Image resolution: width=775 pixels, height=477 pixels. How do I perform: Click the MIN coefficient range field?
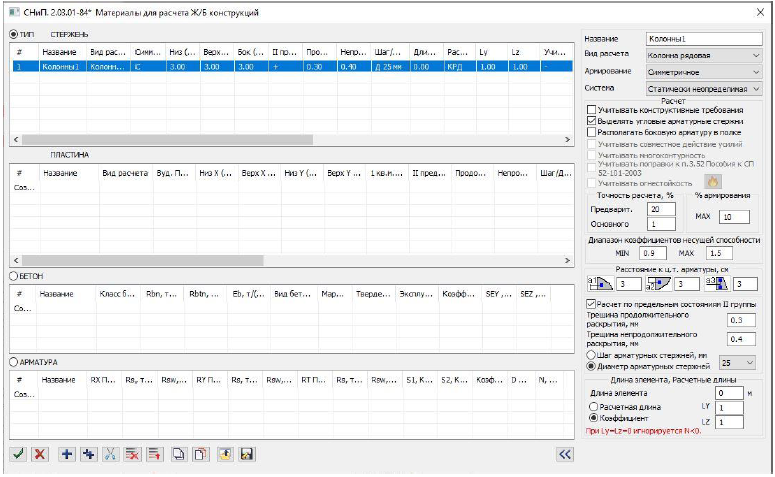point(652,253)
